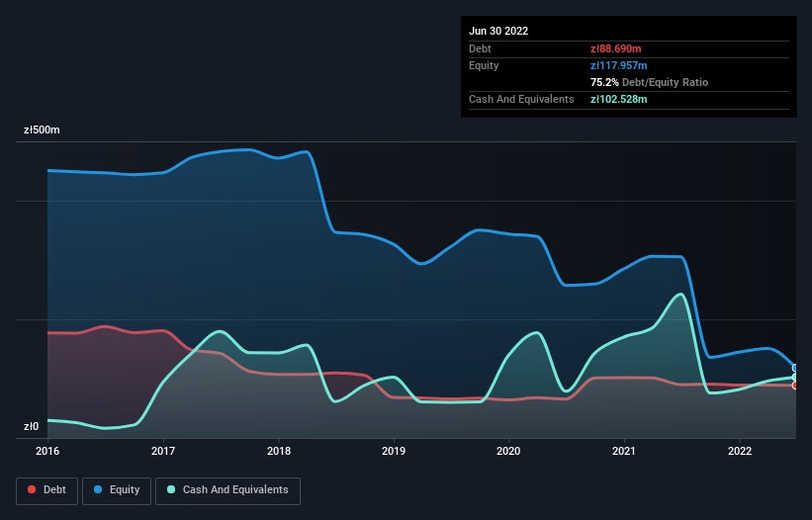This screenshot has height=520, width=812.
Task: Click the Equity row label in tooltip
Action: [484, 65]
